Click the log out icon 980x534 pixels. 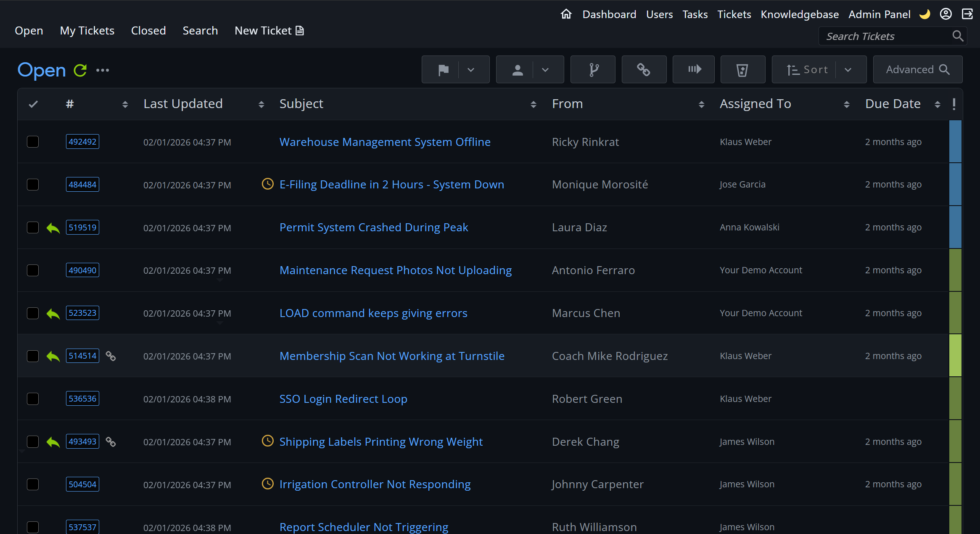click(x=967, y=14)
